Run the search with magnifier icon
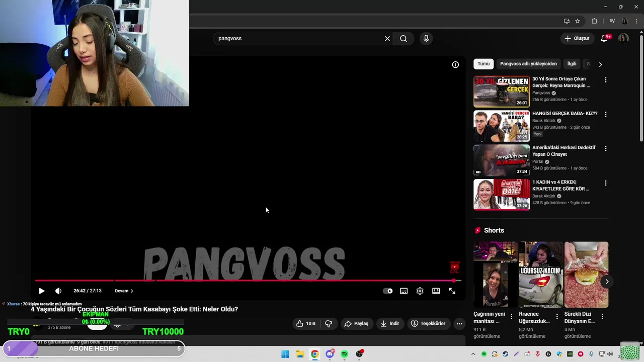Viewport: 644px width, 362px height. [x=404, y=38]
